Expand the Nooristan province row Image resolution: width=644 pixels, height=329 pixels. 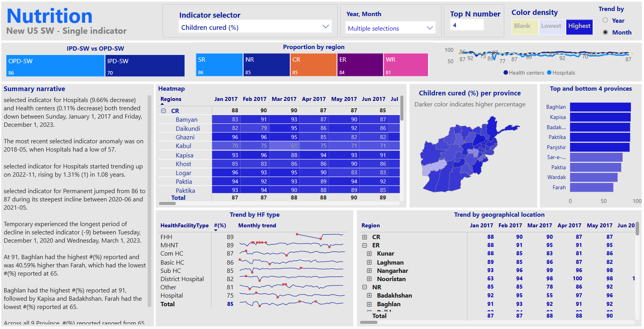tap(369, 279)
